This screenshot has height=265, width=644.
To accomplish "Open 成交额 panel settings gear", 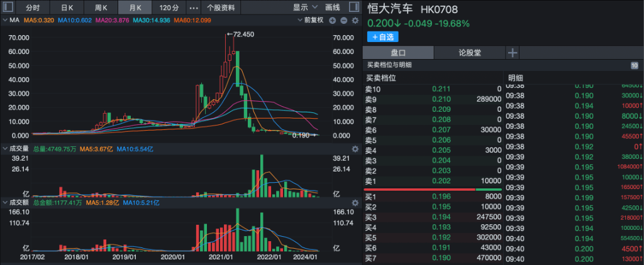I will (x=355, y=203).
